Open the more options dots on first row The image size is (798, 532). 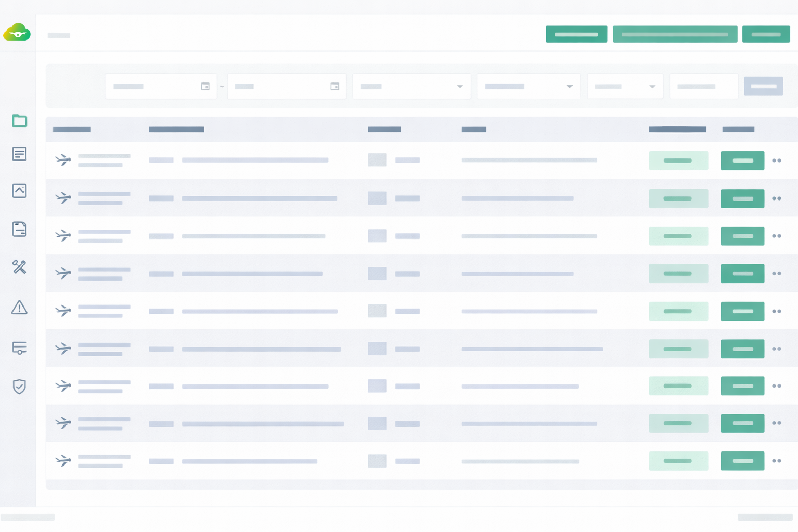(x=777, y=161)
